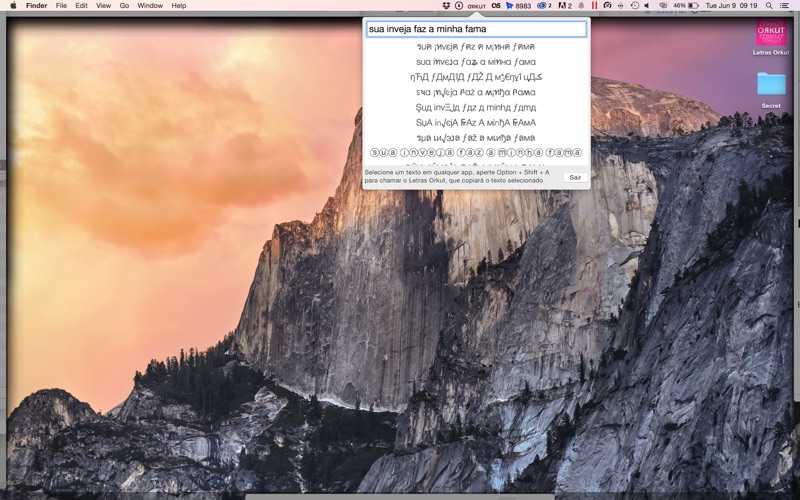Select the third Cyrillic-style text variant
800x500 pixels.
(476, 78)
